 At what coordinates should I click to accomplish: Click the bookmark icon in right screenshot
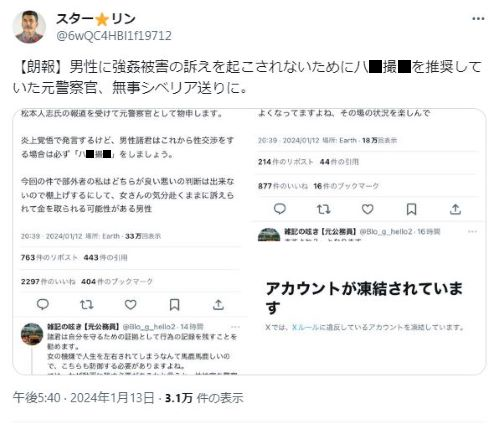[x=411, y=209]
